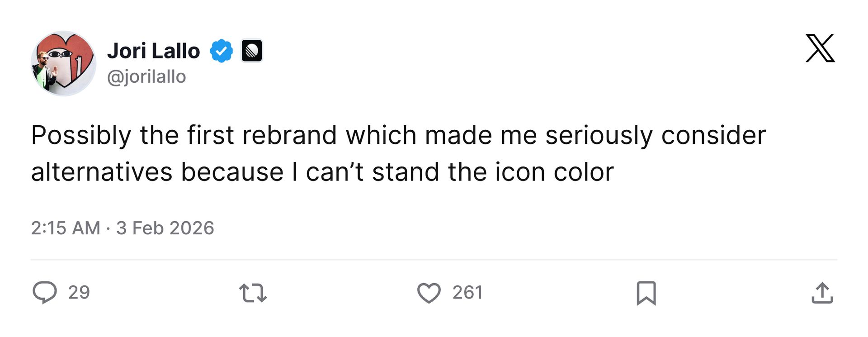Screen dimensions: 868x337
Task: Click the word "seriously" in the tweet
Action: click(x=599, y=135)
